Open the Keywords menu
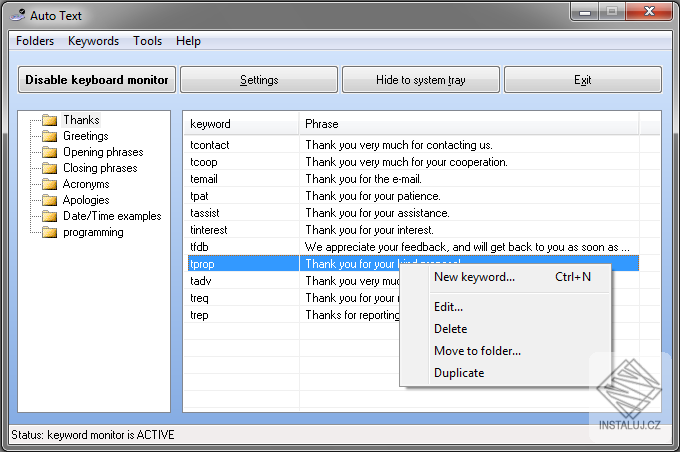The height and width of the screenshot is (452, 680). click(93, 41)
